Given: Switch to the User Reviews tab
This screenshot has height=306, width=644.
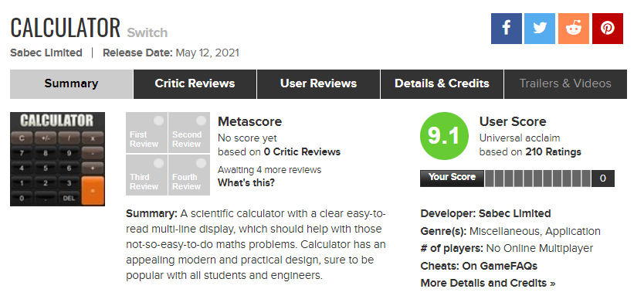Looking at the screenshot, I should [318, 83].
